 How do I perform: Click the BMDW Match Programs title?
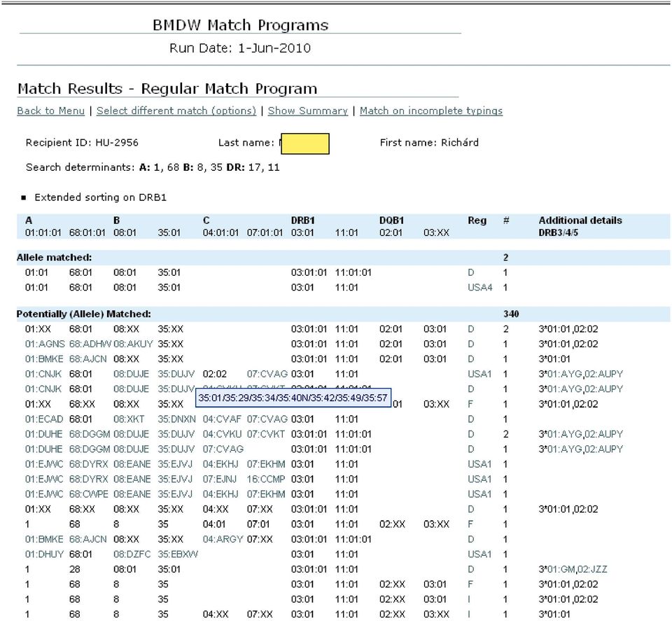tap(240, 25)
